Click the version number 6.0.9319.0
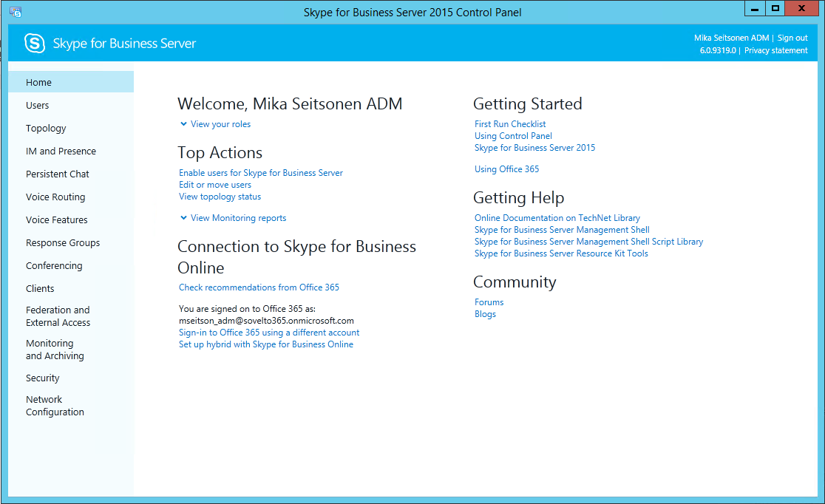Viewport: 825px width, 504px height. pyautogui.click(x=718, y=50)
